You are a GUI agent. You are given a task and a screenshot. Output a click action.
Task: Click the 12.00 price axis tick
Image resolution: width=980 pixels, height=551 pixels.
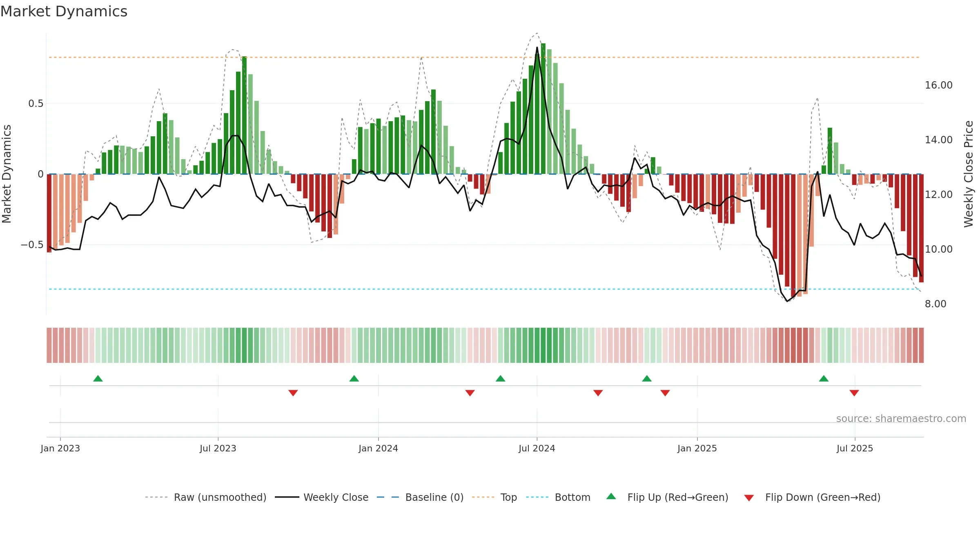click(x=938, y=195)
